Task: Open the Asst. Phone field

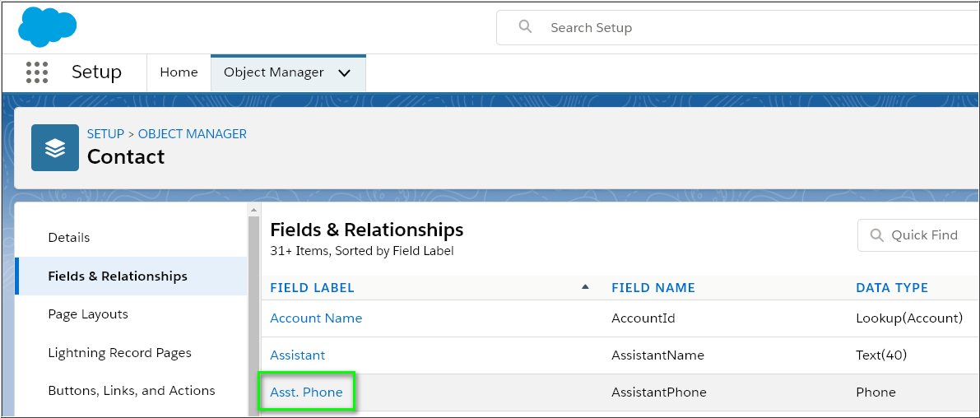Action: [306, 392]
